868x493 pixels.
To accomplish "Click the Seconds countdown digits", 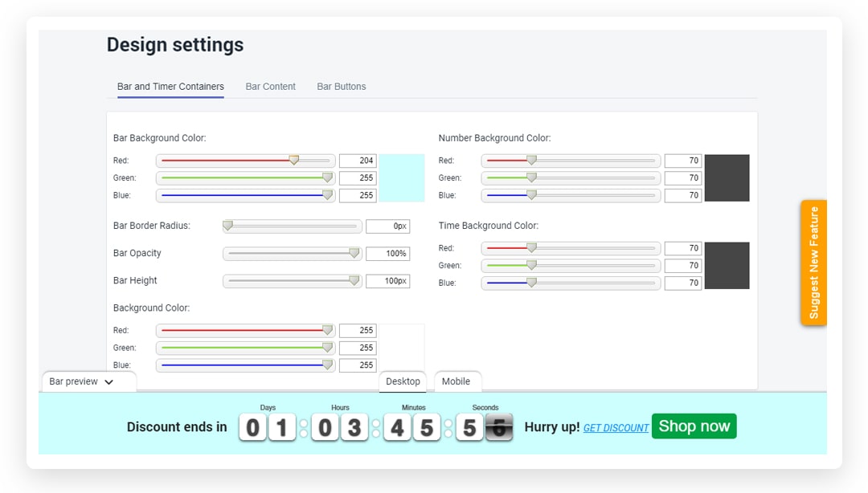I will pyautogui.click(x=485, y=427).
